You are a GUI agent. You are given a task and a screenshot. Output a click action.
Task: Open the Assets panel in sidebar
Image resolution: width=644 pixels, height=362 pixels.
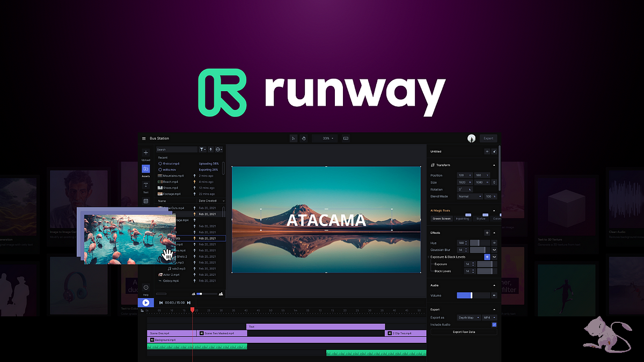coord(145,169)
